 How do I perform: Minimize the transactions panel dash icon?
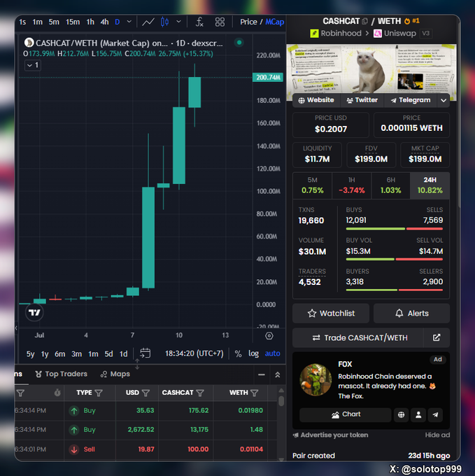pyautogui.click(x=262, y=375)
